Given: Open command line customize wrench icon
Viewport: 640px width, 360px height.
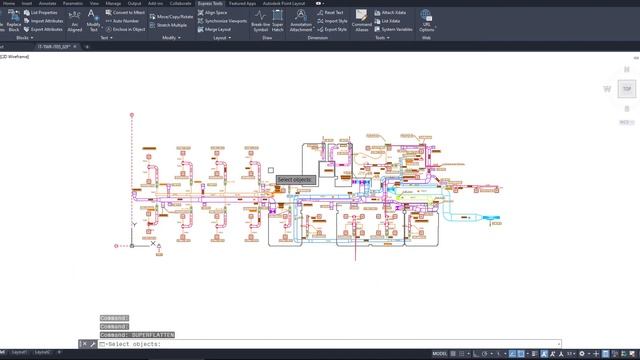Looking at the screenshot, I should (x=93, y=344).
